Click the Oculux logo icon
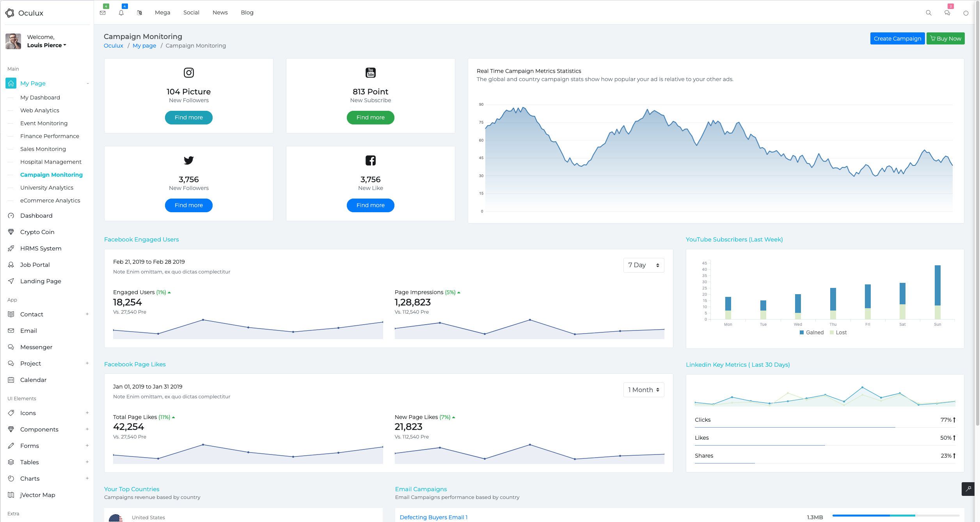The width and height of the screenshot is (980, 522). 10,13
